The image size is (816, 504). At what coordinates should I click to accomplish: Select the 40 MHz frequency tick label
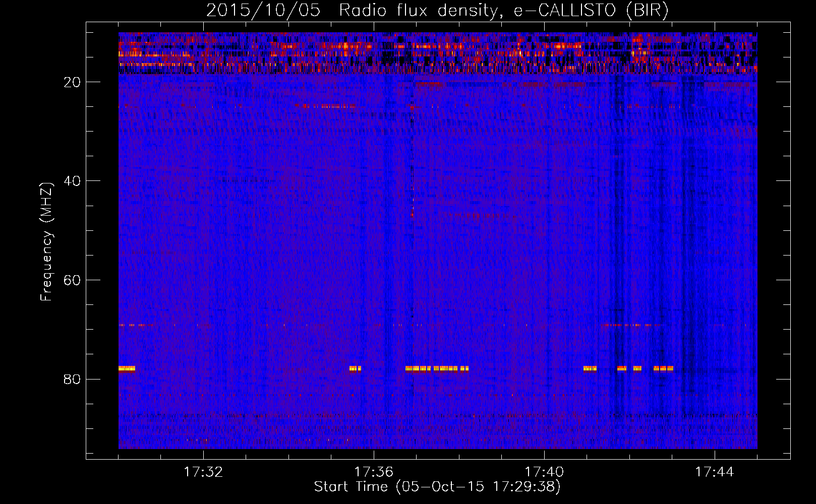[x=73, y=181]
